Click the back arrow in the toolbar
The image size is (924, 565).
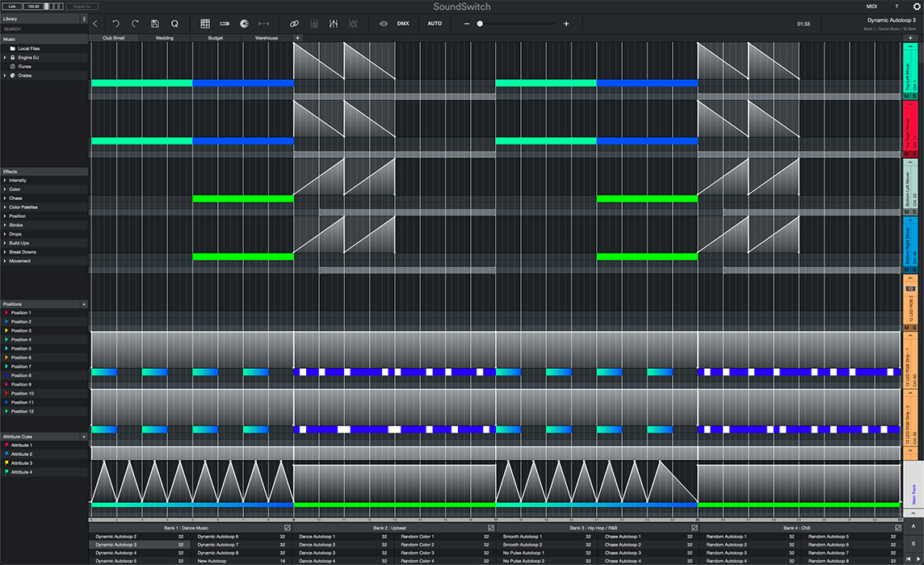pos(96,24)
